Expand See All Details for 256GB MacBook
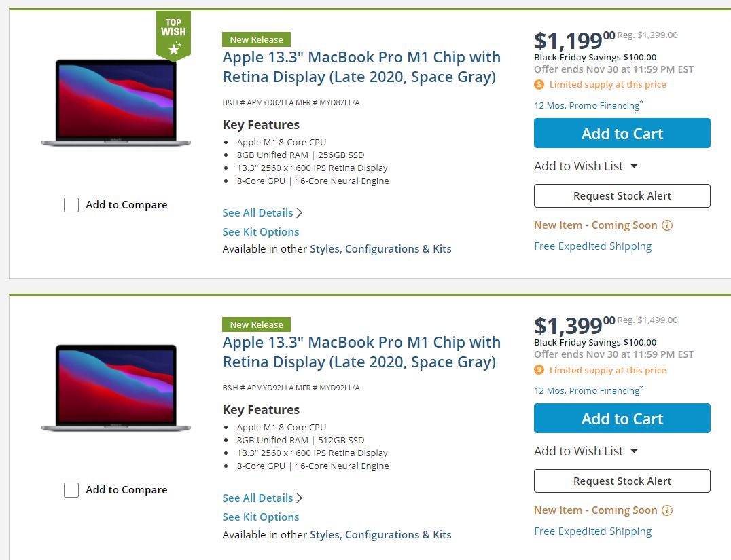 262,213
